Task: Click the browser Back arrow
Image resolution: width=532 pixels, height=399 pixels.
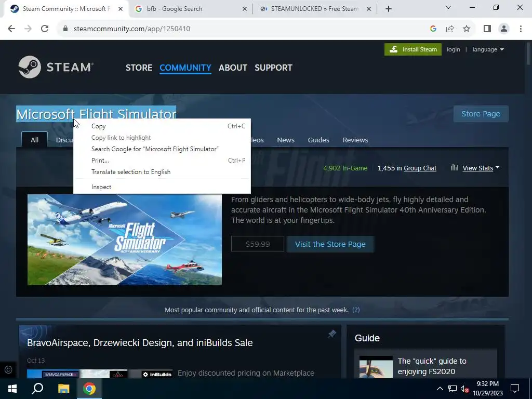Action: pos(11,29)
